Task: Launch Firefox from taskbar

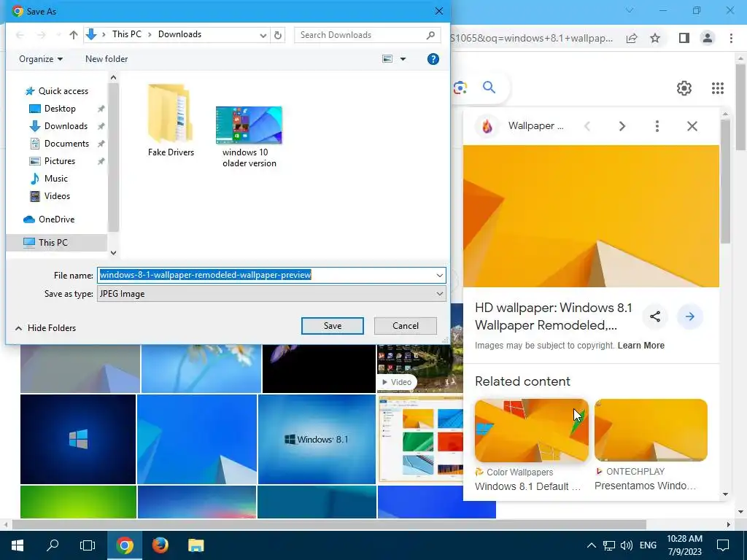Action: [x=160, y=545]
